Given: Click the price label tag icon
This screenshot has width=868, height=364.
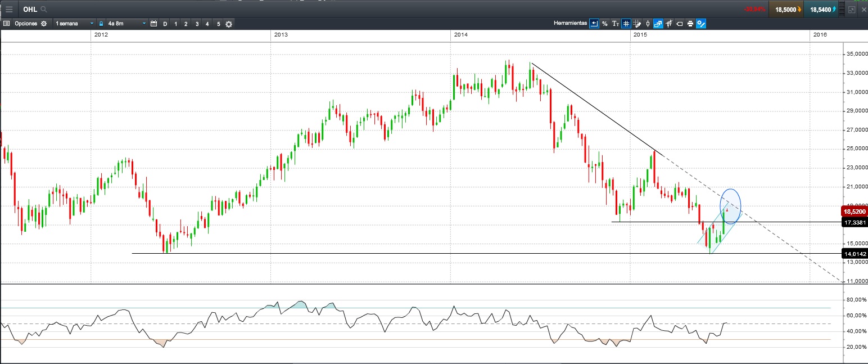Looking at the screenshot, I should tap(679, 24).
